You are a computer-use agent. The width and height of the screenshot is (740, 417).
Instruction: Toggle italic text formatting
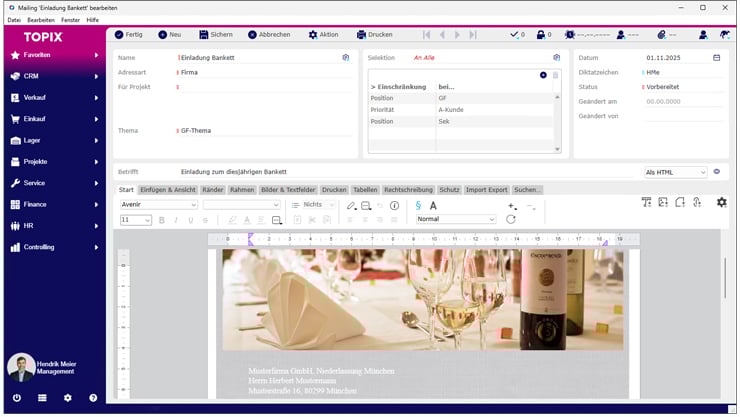click(175, 220)
